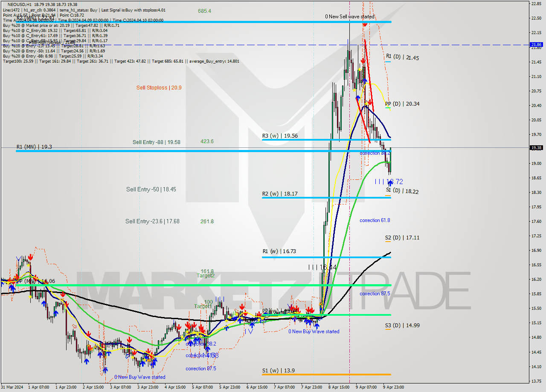Select the Target1 label

(x=203, y=306)
